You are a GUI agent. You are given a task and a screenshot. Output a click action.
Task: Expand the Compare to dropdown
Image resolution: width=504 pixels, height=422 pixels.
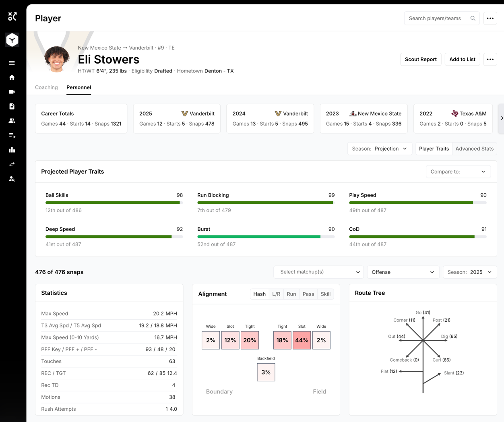pyautogui.click(x=458, y=172)
